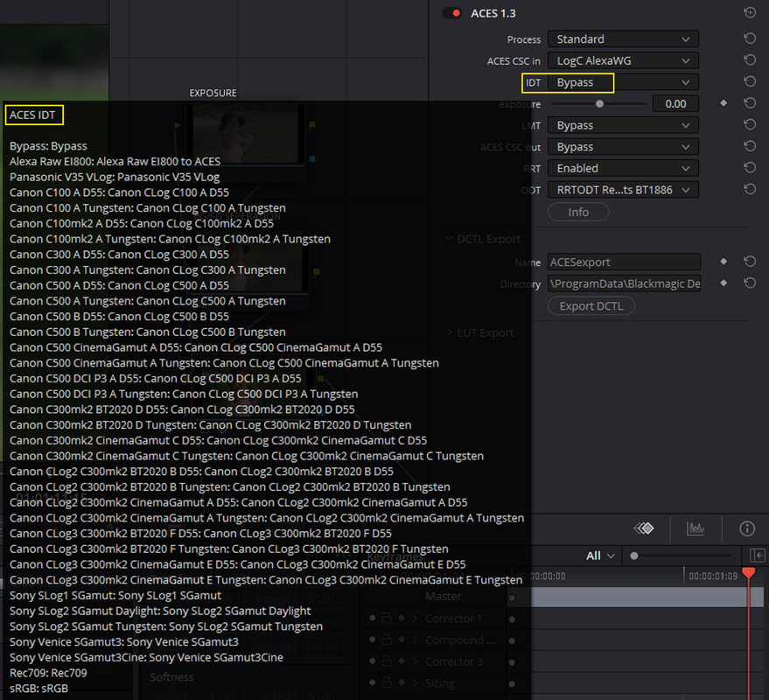Reset the exposure parameter
The image size is (769, 700).
(x=750, y=103)
